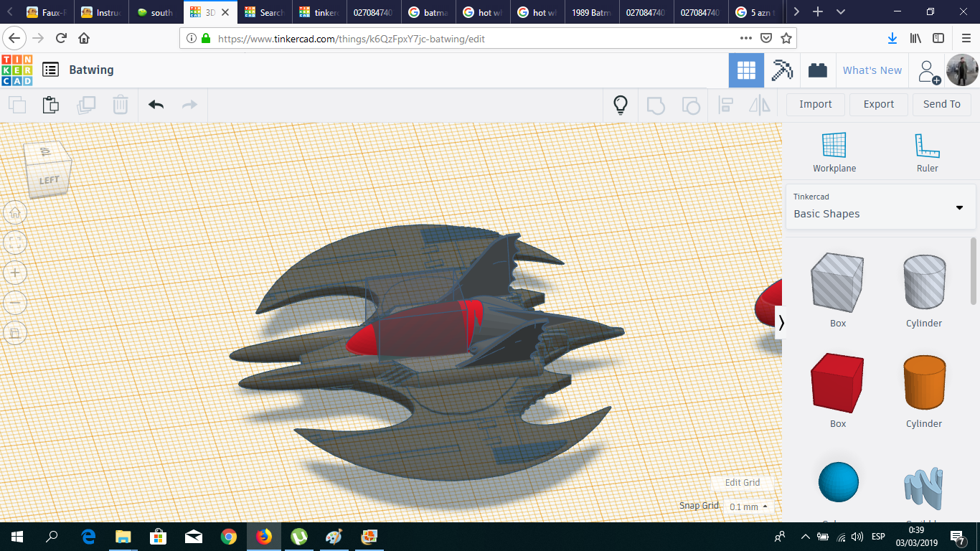This screenshot has height=551, width=980.
Task: Select the Ruler tool
Action: [x=927, y=152]
